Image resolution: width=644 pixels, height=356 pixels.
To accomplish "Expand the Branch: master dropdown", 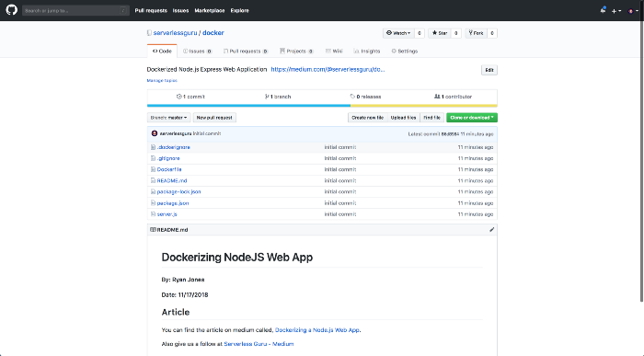I will pyautogui.click(x=168, y=118).
